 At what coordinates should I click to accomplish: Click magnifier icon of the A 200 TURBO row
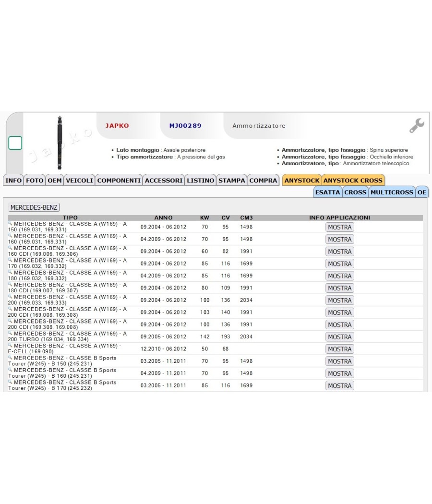(10, 333)
